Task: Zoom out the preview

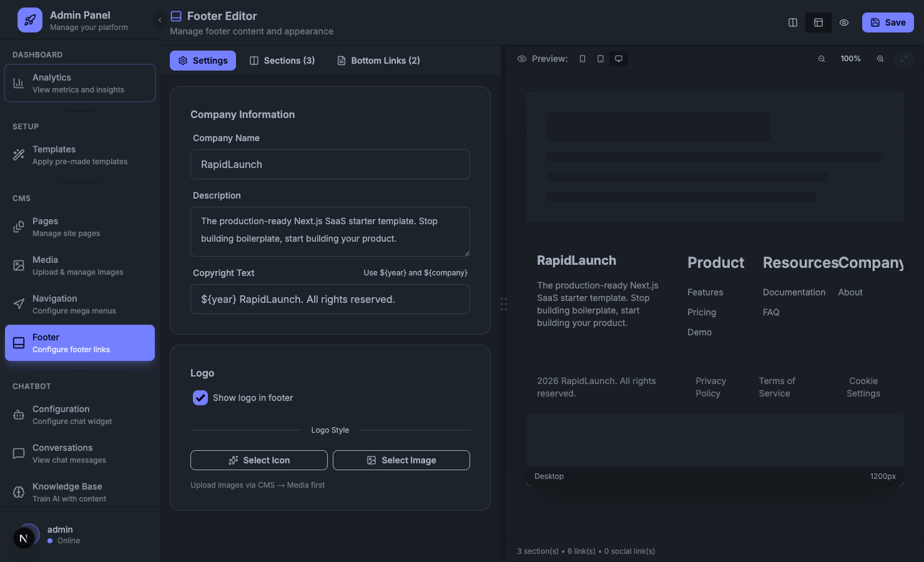Action: 822,59
